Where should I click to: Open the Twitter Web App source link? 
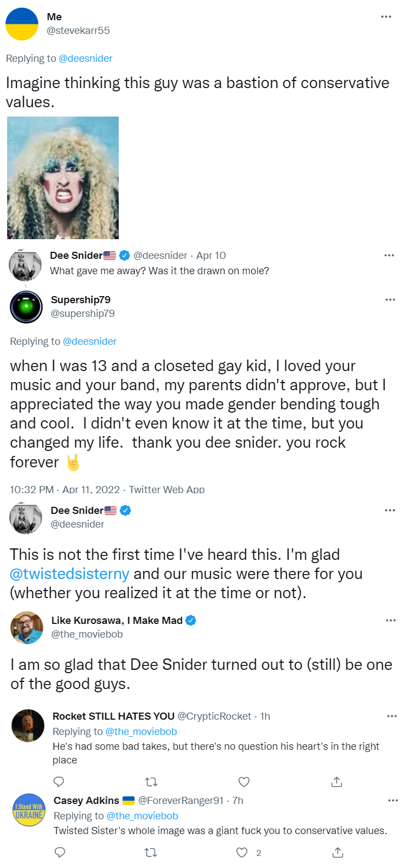[167, 489]
